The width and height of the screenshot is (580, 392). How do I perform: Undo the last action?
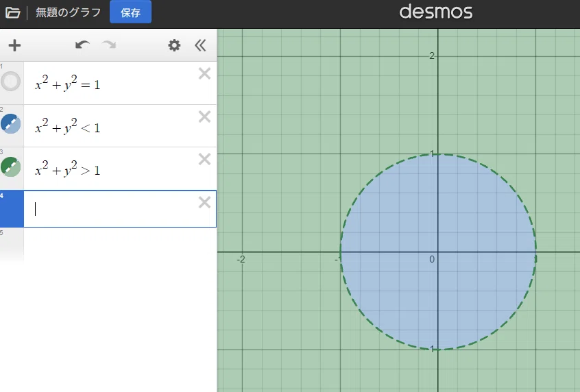click(x=82, y=45)
